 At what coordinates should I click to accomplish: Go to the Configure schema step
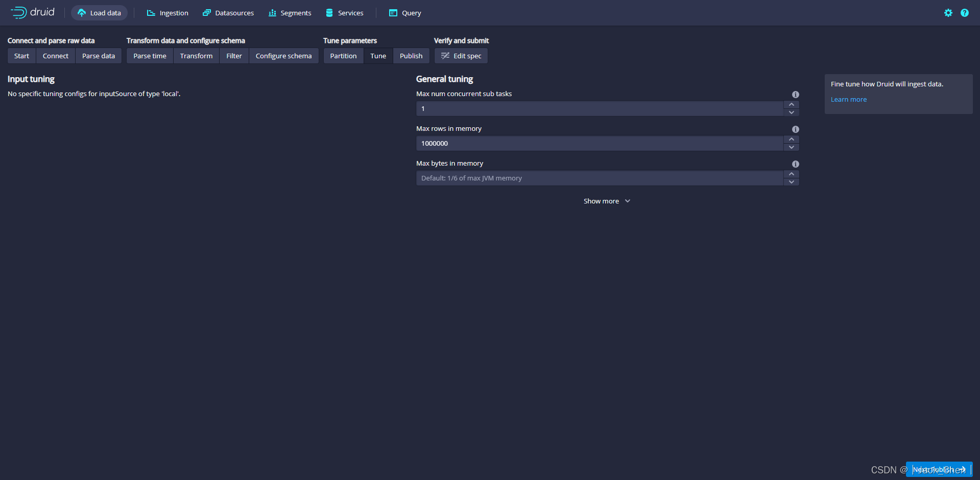(x=283, y=56)
